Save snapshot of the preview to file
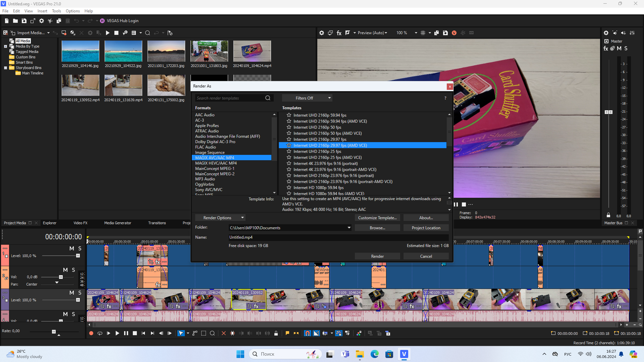This screenshot has width=644, height=362. tap(445, 33)
